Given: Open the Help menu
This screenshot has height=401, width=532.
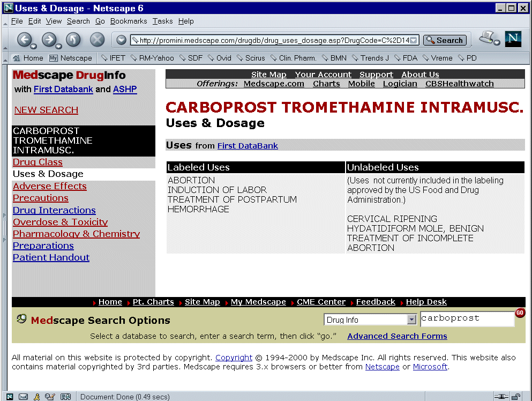Looking at the screenshot, I should click(186, 21).
